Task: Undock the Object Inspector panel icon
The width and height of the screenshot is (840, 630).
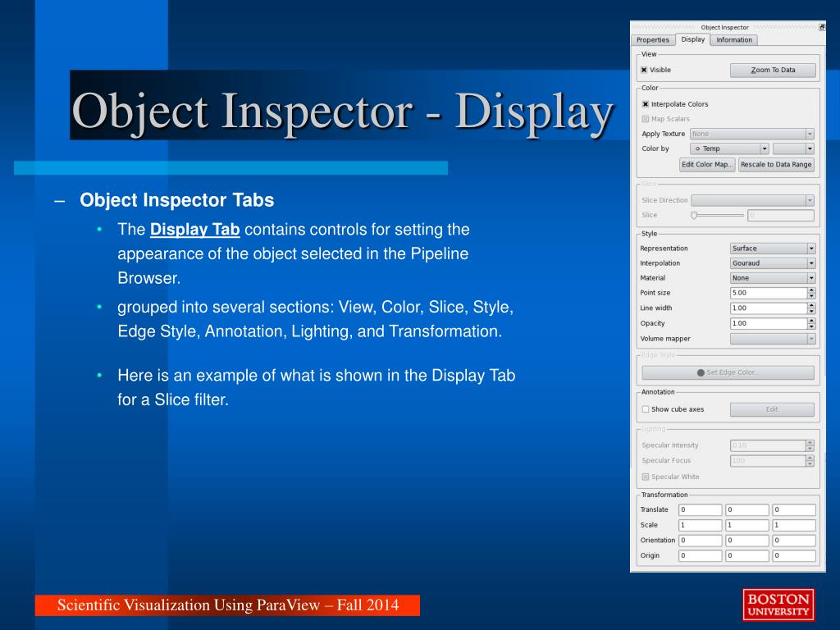Action: click(822, 27)
